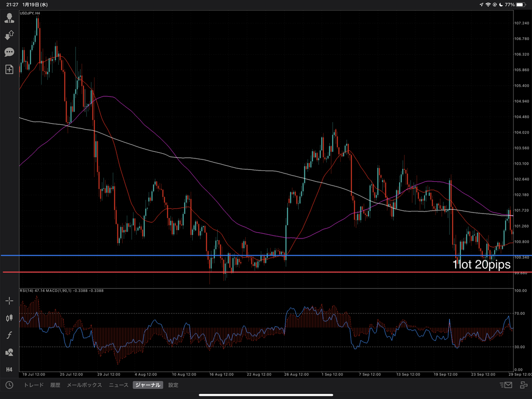Viewport: 532px width, 399px height.
Task: Switch to the 履歴 tab
Action: (55, 385)
